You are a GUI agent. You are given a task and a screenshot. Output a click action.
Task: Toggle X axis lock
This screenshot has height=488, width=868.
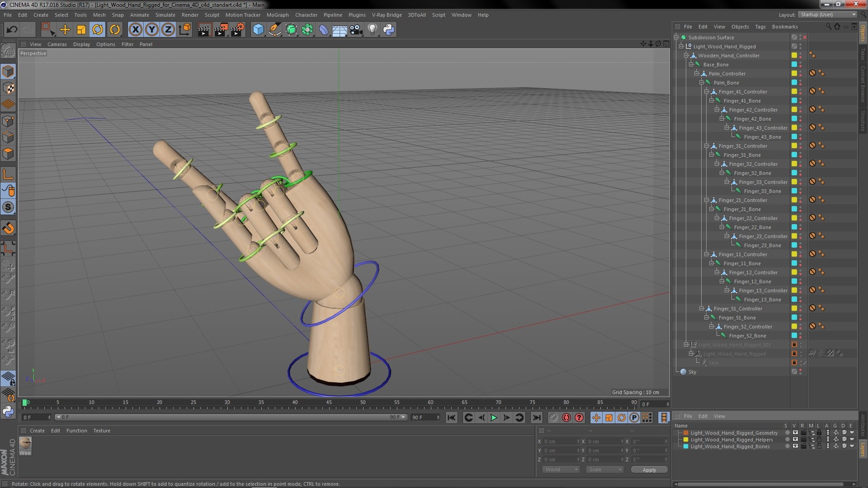(136, 30)
